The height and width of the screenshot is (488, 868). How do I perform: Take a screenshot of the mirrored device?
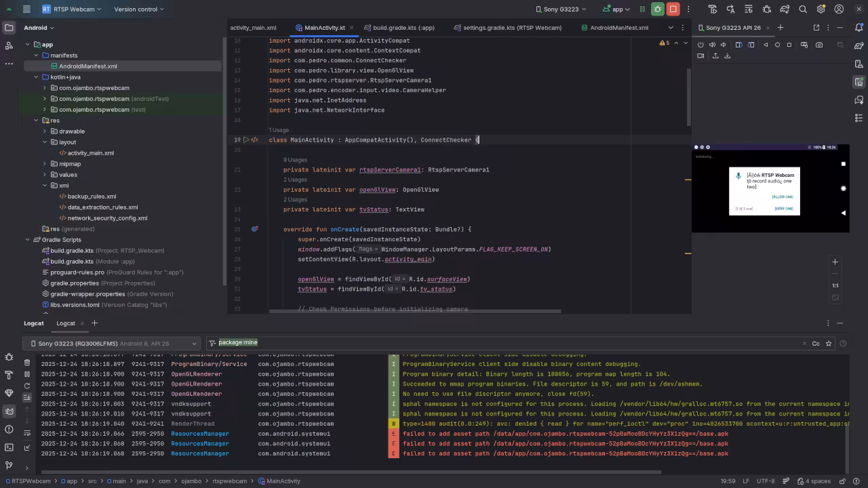point(819,45)
